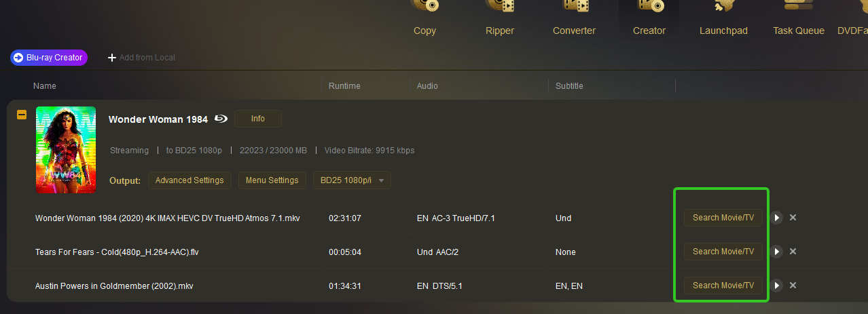
Task: Expand the BD25 1080p/i output dropdown
Action: click(x=352, y=180)
